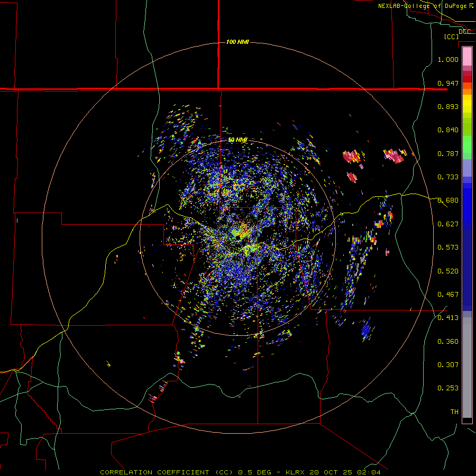This screenshot has height=476, width=476.
Task: Click the 0.360 color scale value
Action: (448, 342)
